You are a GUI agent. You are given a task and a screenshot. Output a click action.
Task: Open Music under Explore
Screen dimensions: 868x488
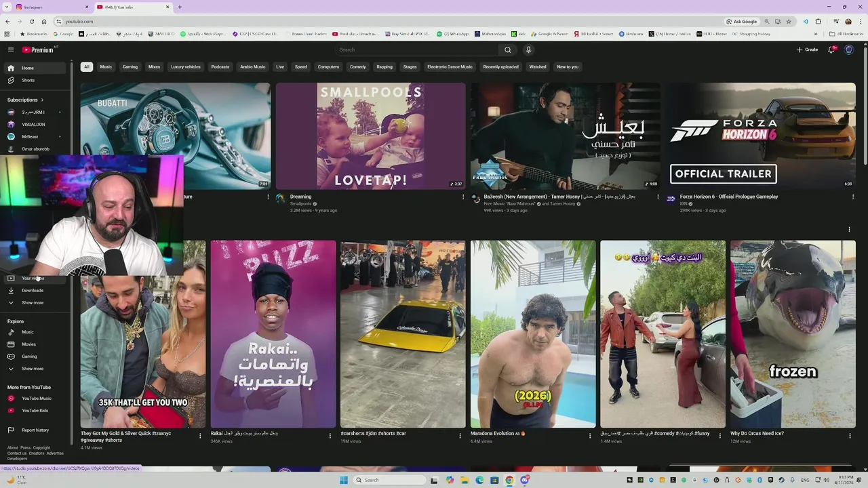pyautogui.click(x=35, y=332)
